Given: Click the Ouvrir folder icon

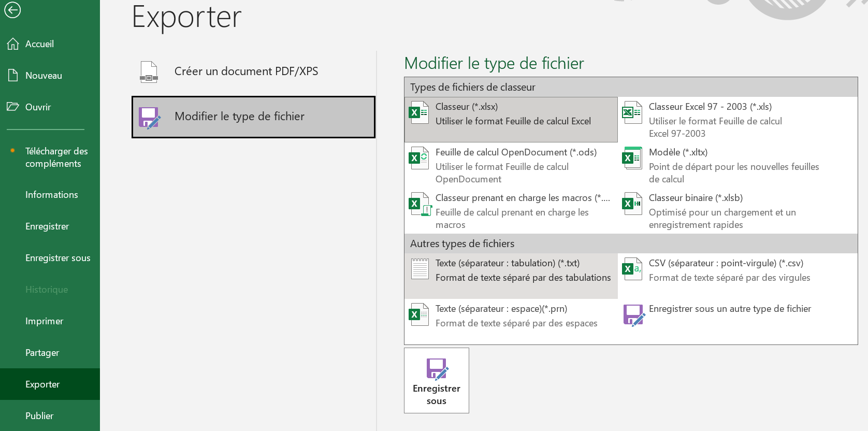Looking at the screenshot, I should pyautogui.click(x=13, y=107).
